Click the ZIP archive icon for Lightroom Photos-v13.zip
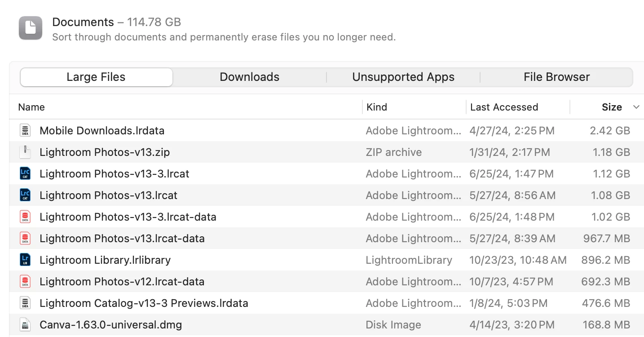Screen dimensions: 644x337 [25, 152]
